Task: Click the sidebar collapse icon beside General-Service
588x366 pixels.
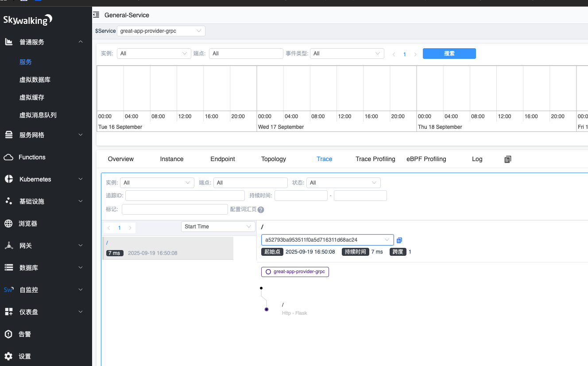Action: (x=96, y=15)
